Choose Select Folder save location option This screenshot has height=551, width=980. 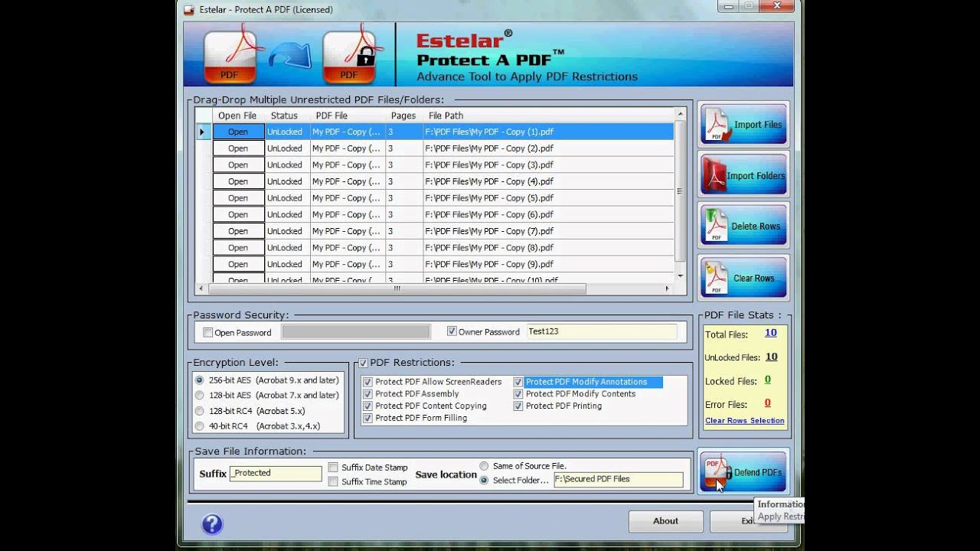484,480
